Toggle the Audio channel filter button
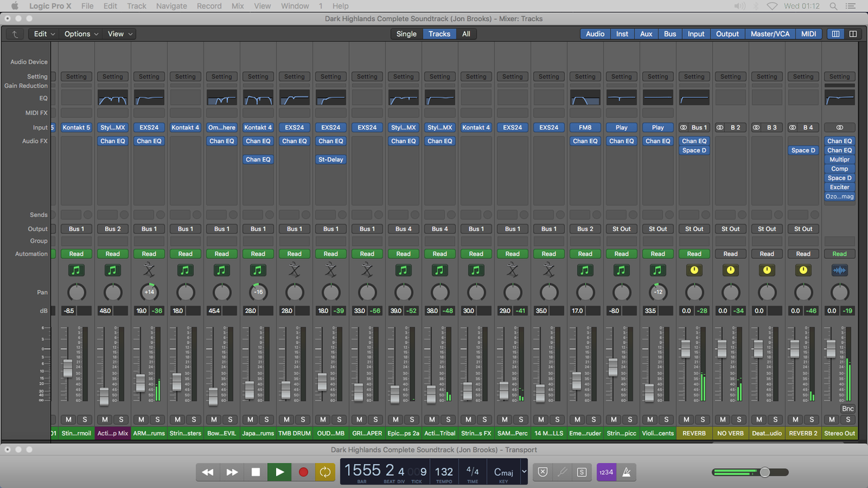Screen dimensions: 868x488 [x=595, y=34]
